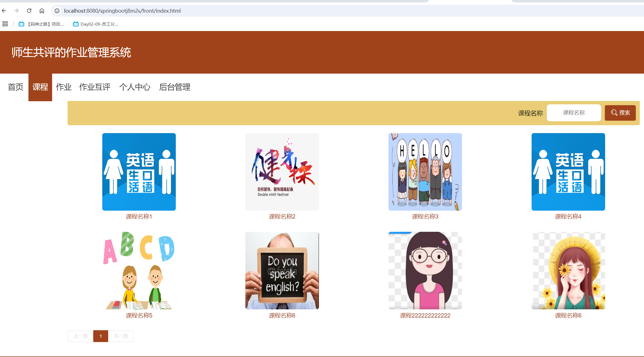Image resolution: width=644 pixels, height=357 pixels.
Task: Open 个人中心 from the nav bar
Action: pyautogui.click(x=135, y=87)
